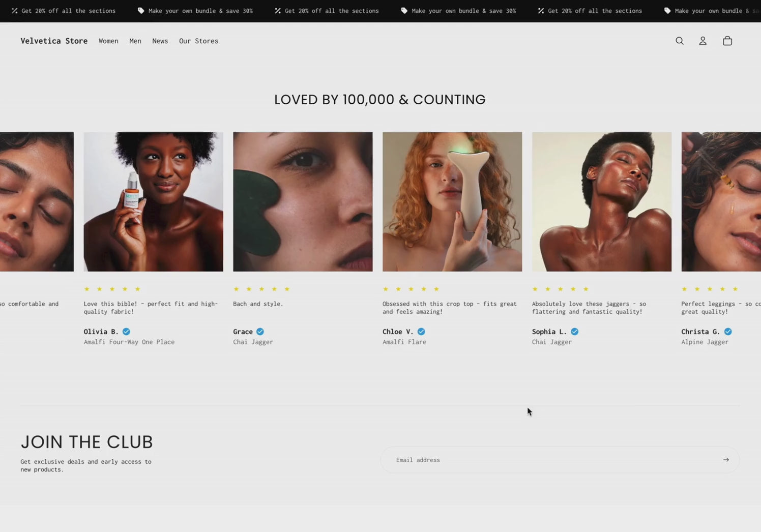Open the Our Stores page
This screenshot has height=532, width=761.
pyautogui.click(x=198, y=41)
